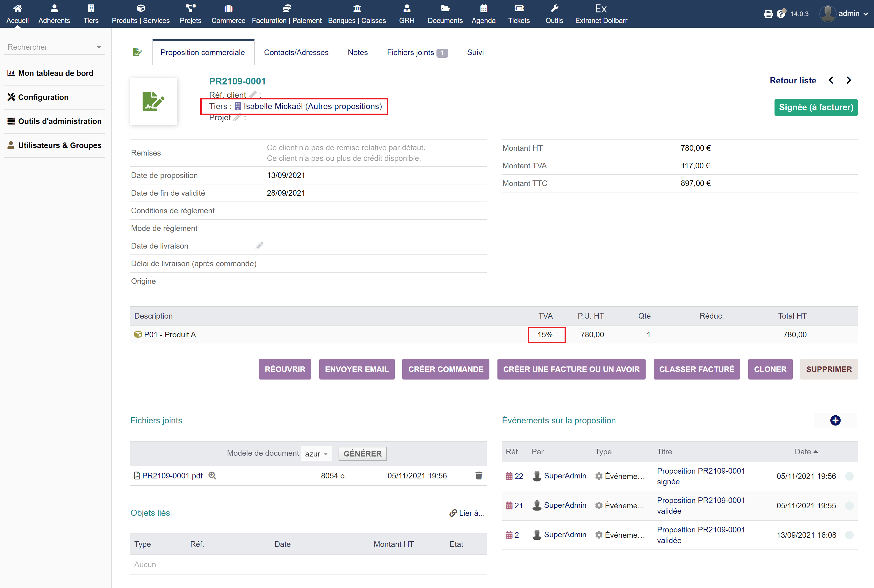Open the azur document model dropdown

[316, 454]
